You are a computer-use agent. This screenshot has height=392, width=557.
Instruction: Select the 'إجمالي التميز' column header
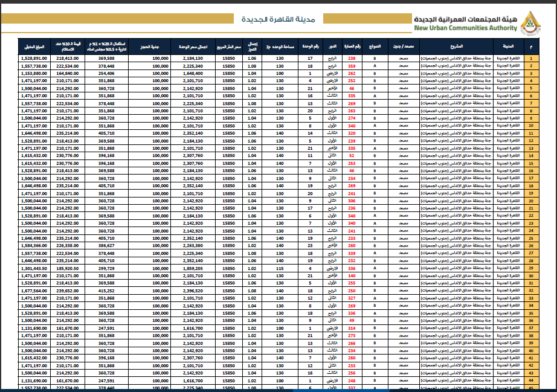click(252, 47)
